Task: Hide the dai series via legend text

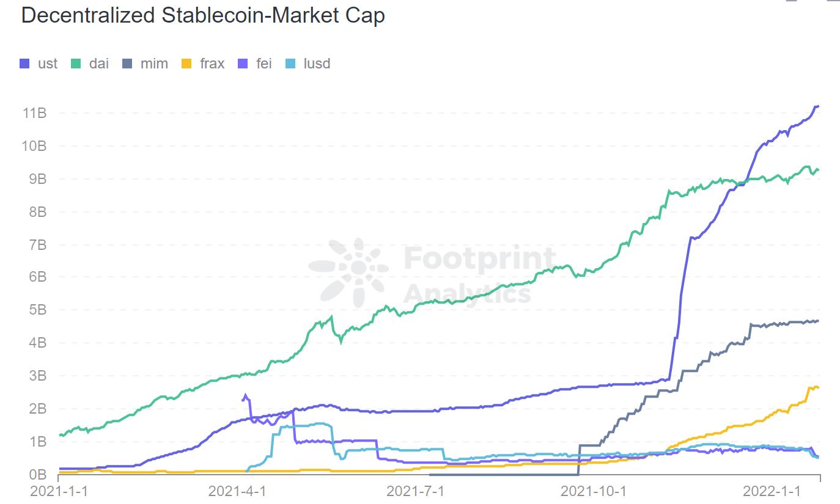Action: tap(98, 64)
